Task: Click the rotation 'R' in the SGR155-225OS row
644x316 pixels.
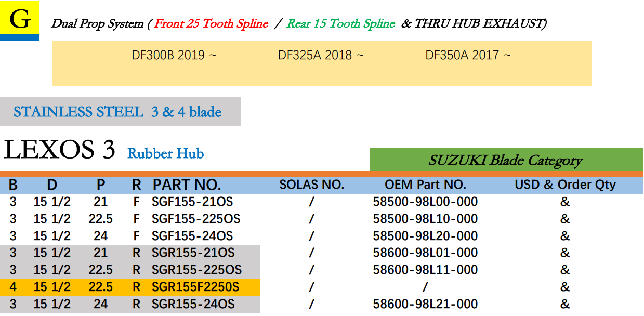Action: [137, 270]
